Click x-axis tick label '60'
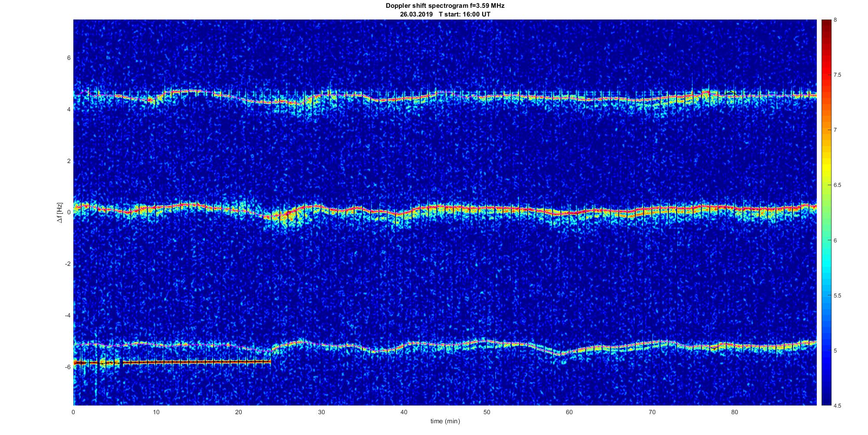The width and height of the screenshot is (868, 435). click(x=569, y=412)
